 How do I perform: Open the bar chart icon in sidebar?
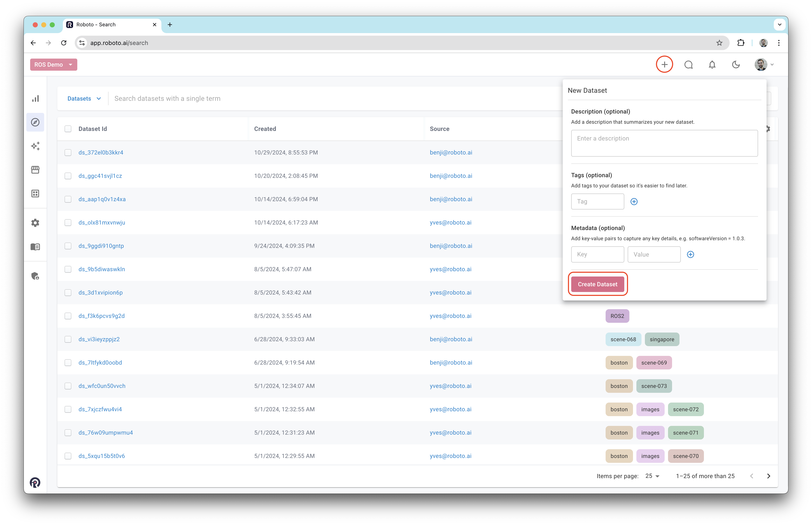tap(35, 98)
